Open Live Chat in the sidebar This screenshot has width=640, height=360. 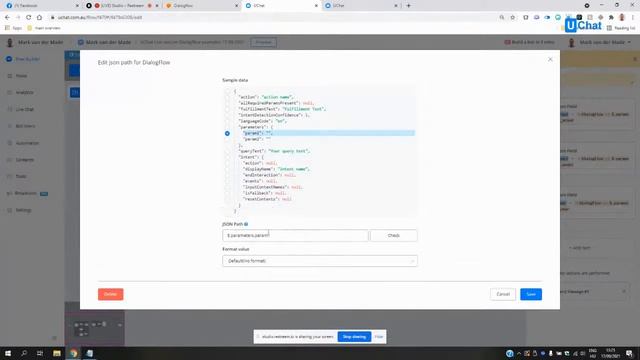click(x=20, y=109)
